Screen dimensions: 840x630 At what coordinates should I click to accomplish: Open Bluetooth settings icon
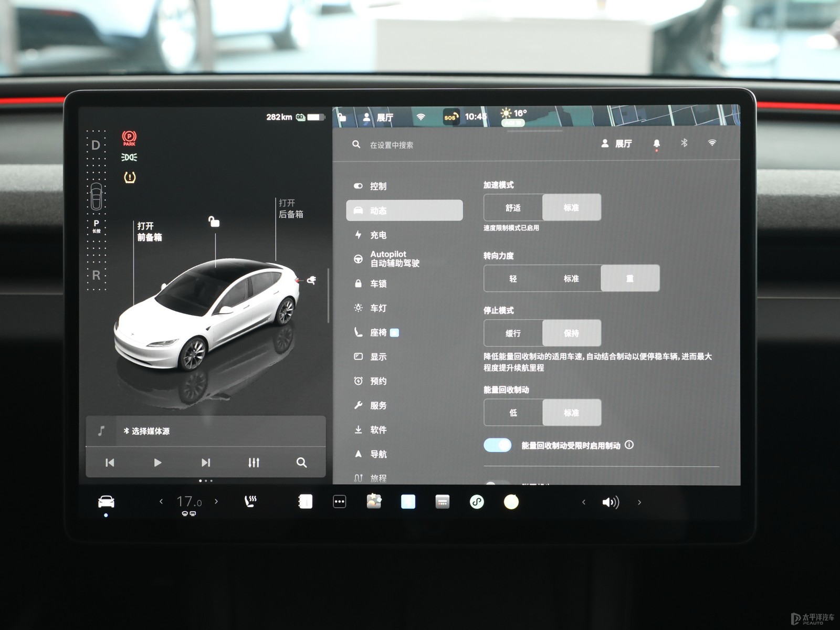point(684,143)
